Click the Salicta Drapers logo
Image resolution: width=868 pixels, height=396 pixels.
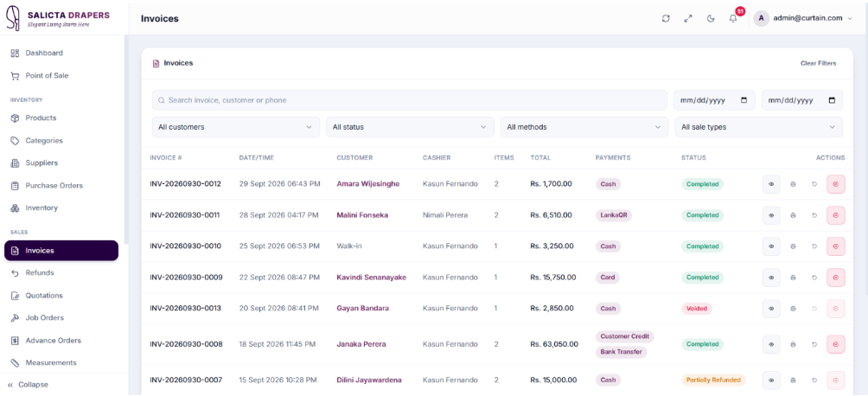coord(58,18)
